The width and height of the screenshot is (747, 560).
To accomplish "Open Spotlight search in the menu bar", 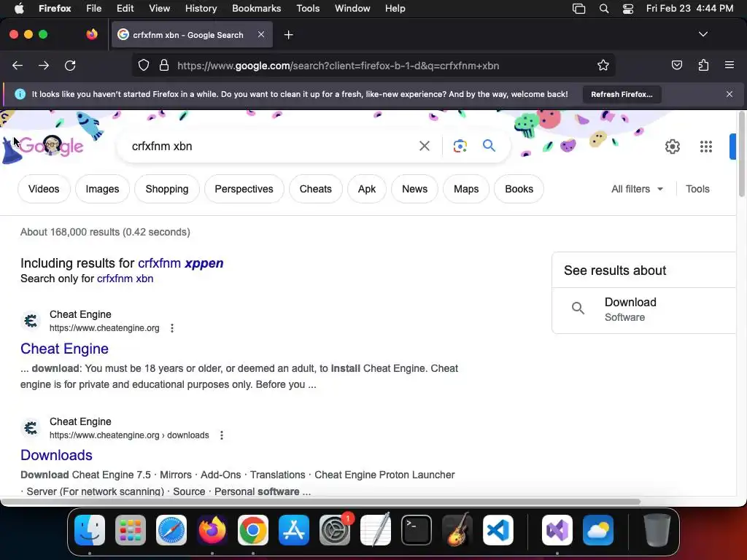I will (x=603, y=9).
